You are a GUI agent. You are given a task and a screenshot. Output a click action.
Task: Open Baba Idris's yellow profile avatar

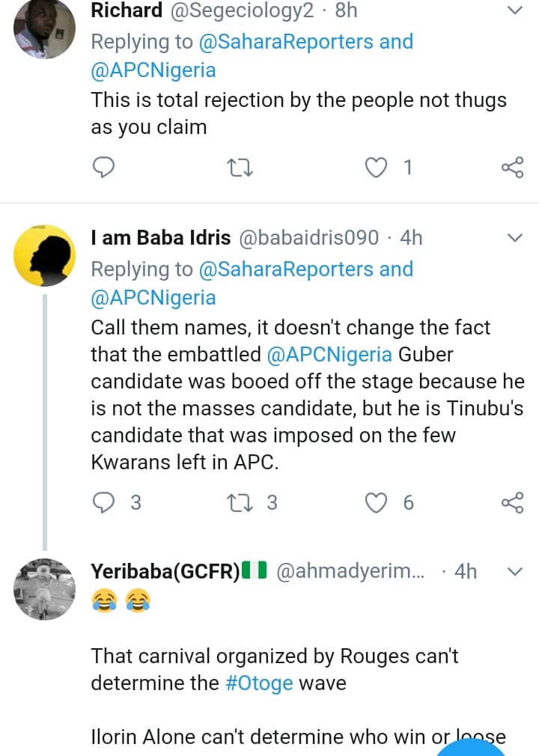click(x=45, y=253)
